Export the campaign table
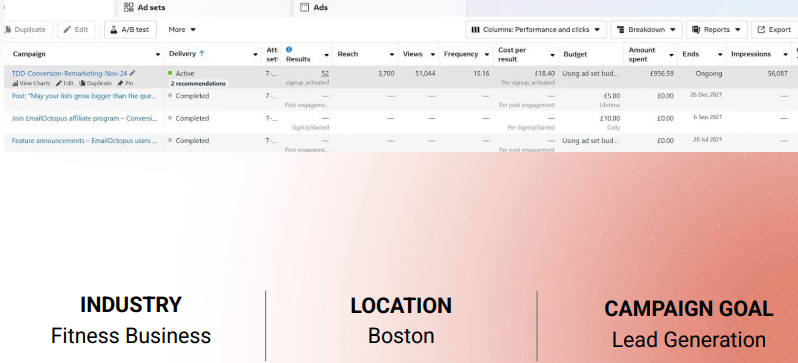This screenshot has width=798, height=363. [x=774, y=30]
